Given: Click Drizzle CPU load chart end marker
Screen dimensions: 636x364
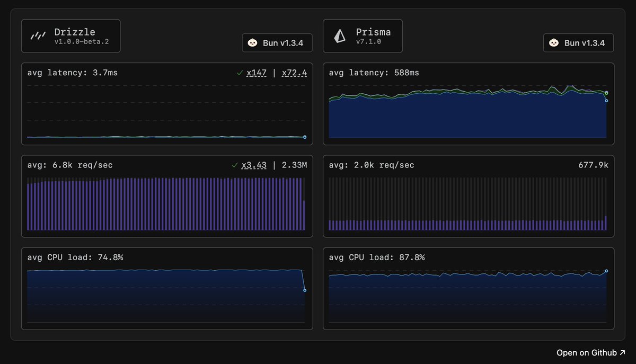Looking at the screenshot, I should 305,290.
